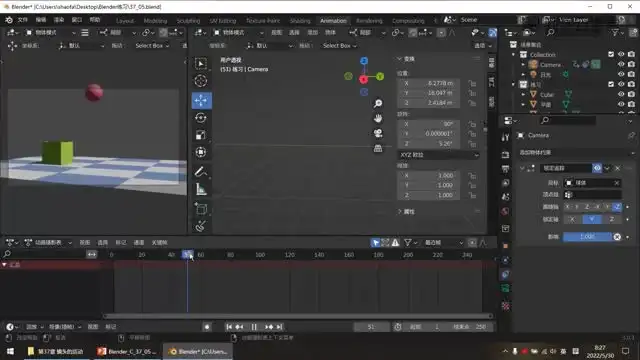Open the View Layer properties tab icon
The height and width of the screenshot is (360, 640).
pos(505,183)
